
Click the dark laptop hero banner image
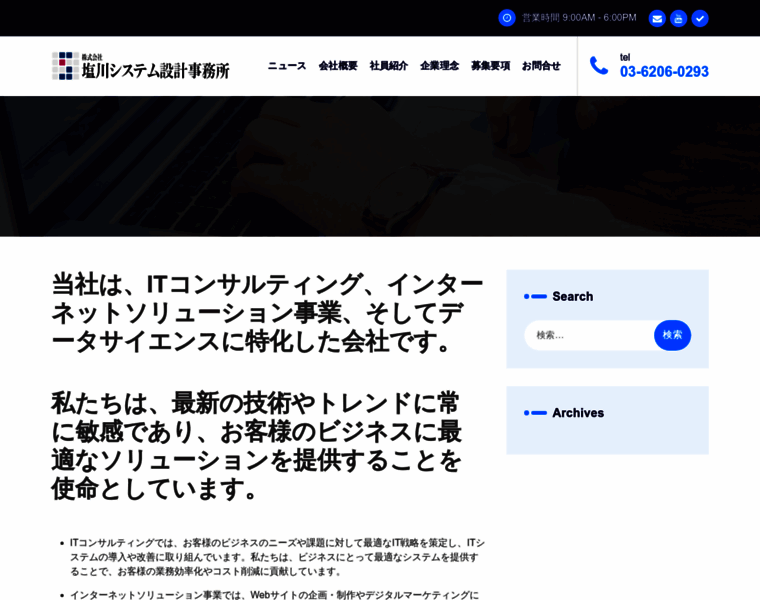click(380, 166)
